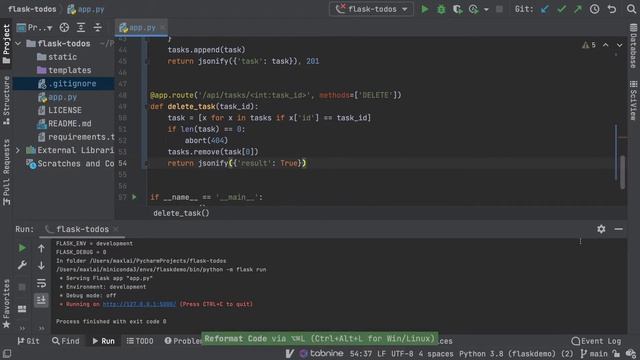
Task: Toggle soft-wrap in console
Action: click(41, 283)
